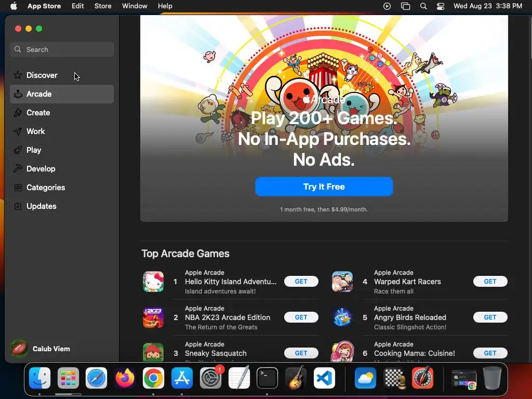Launch Google Chrome from the Dock
The width and height of the screenshot is (532, 399).
point(153,378)
